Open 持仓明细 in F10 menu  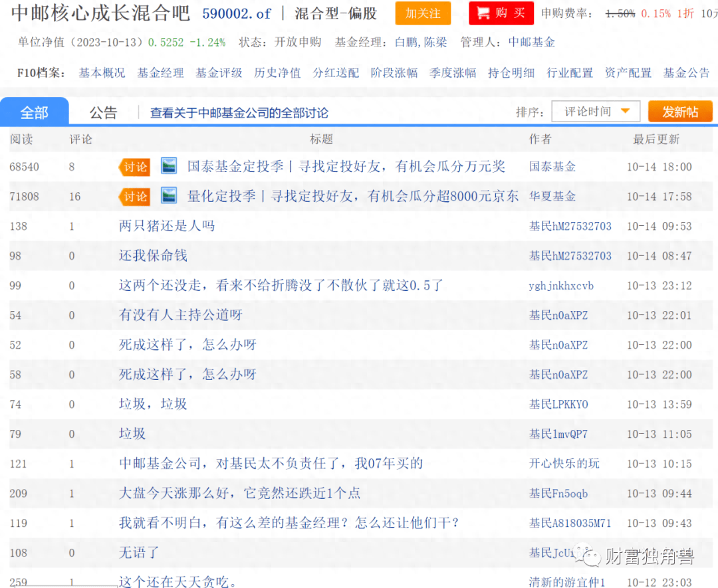(x=511, y=73)
